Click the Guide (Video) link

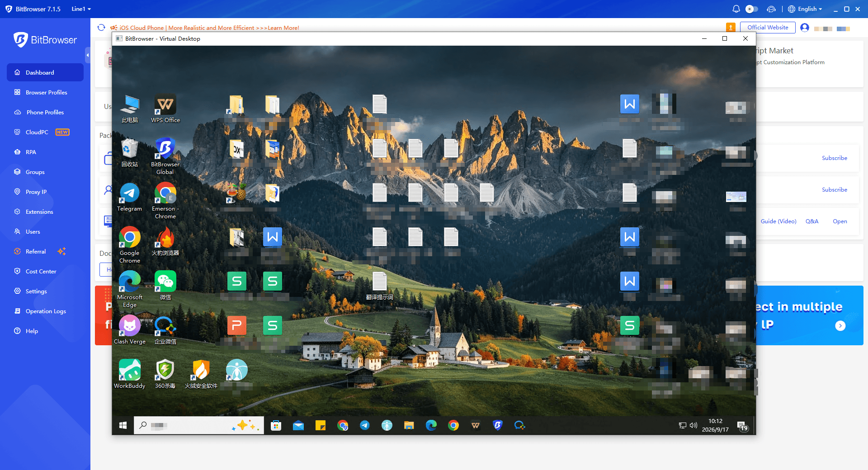778,221
